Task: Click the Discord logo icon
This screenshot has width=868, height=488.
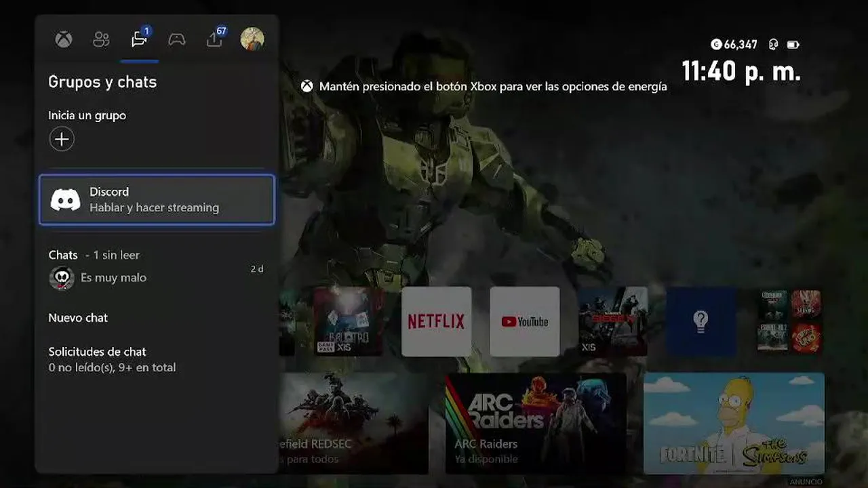Action: (x=65, y=200)
